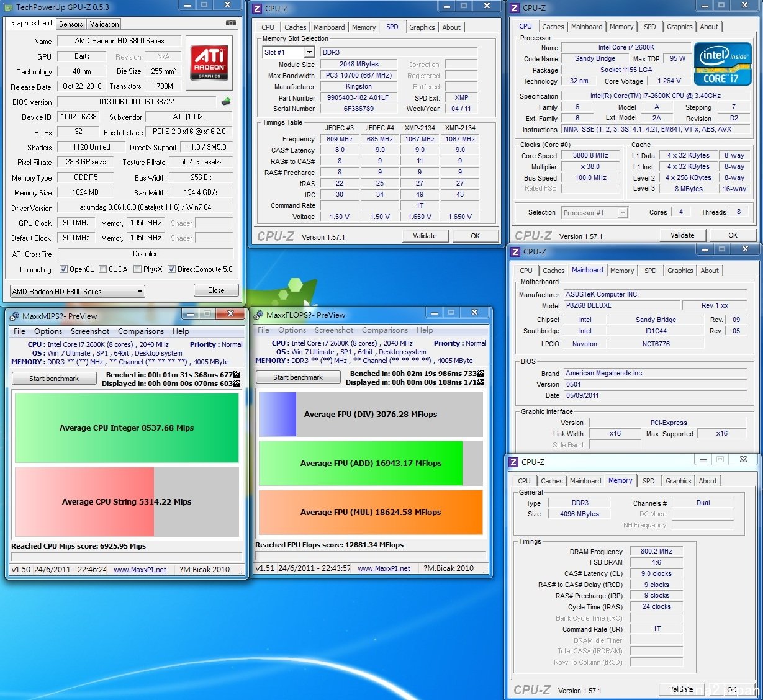The image size is (763, 700).
Task: Open the Mainboard tab in the CPU-Z Memory window
Action: coord(585,481)
